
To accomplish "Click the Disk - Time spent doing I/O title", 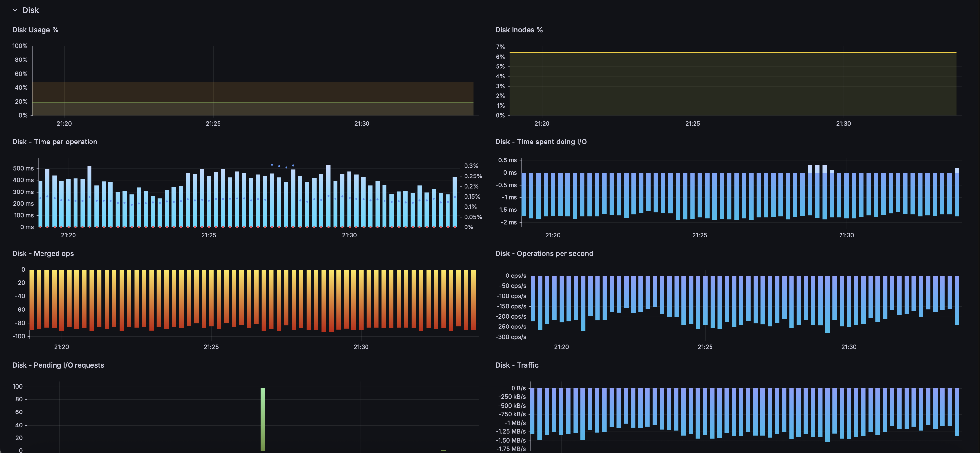I will [x=541, y=142].
